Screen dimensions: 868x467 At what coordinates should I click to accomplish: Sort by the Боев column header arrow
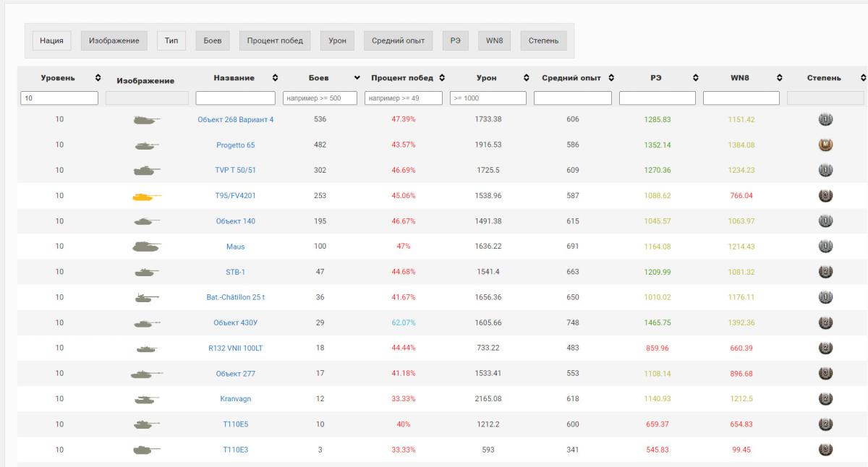coord(356,77)
